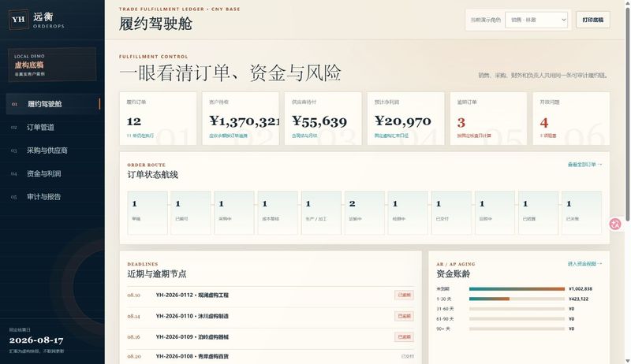
Task: Open the 履约订单 card showing 12
Action: coord(159,118)
